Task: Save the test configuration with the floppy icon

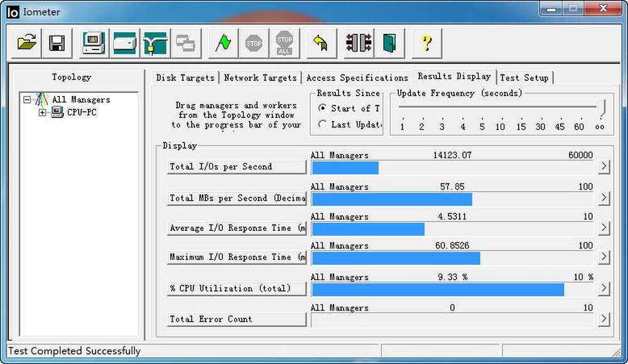Action: point(57,43)
